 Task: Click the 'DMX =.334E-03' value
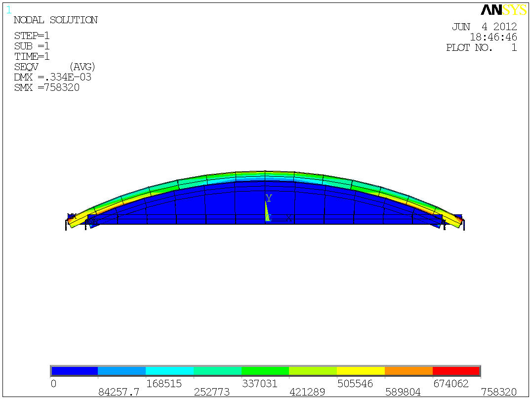52,78
